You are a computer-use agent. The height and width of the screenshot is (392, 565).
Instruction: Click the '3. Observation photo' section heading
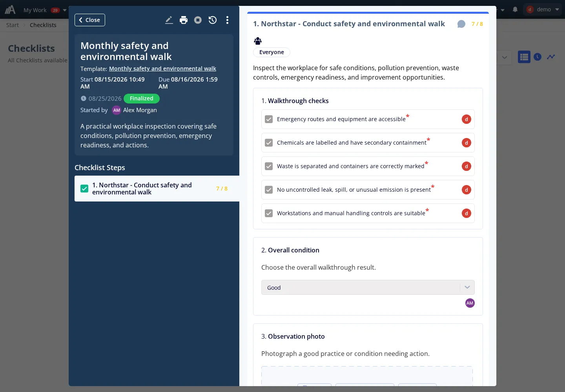[x=293, y=336]
